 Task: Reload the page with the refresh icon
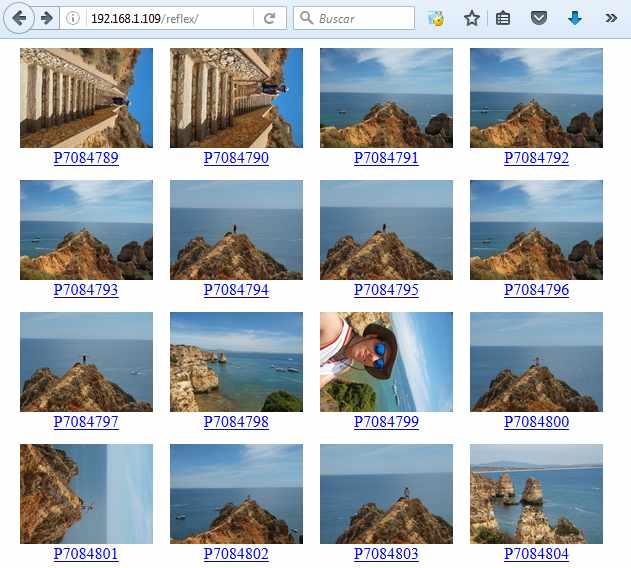point(269,18)
